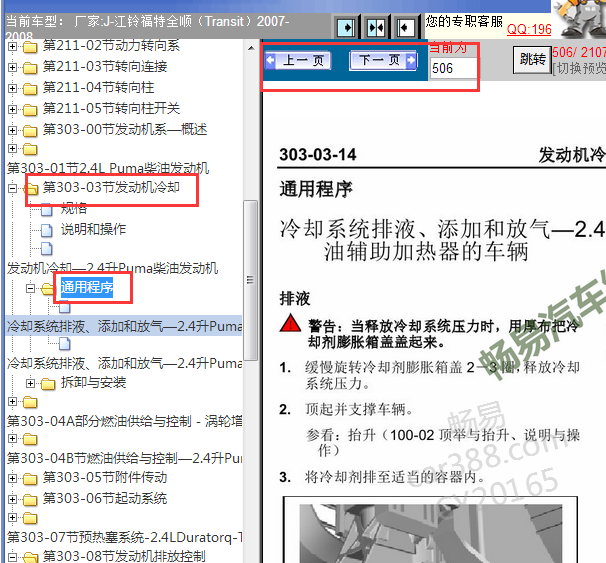The width and height of the screenshot is (606, 563).
Task: Open the 说明和操作 document
Action: (x=93, y=229)
